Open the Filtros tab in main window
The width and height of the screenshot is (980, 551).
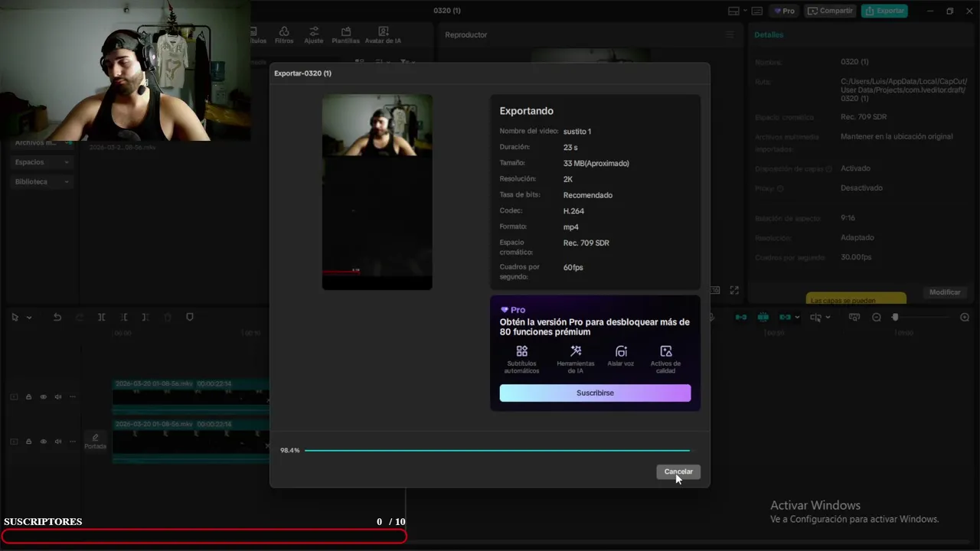pos(284,35)
